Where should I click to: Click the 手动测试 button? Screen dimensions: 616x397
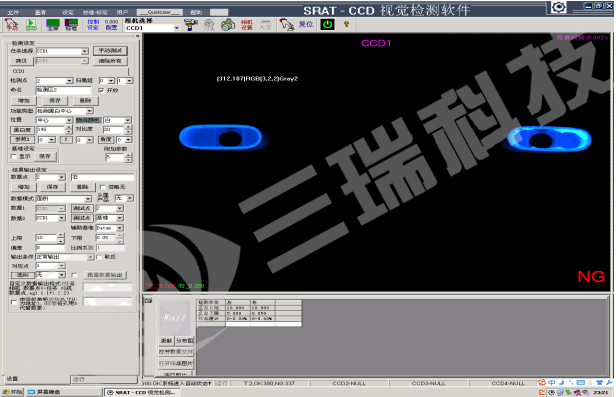(x=110, y=51)
